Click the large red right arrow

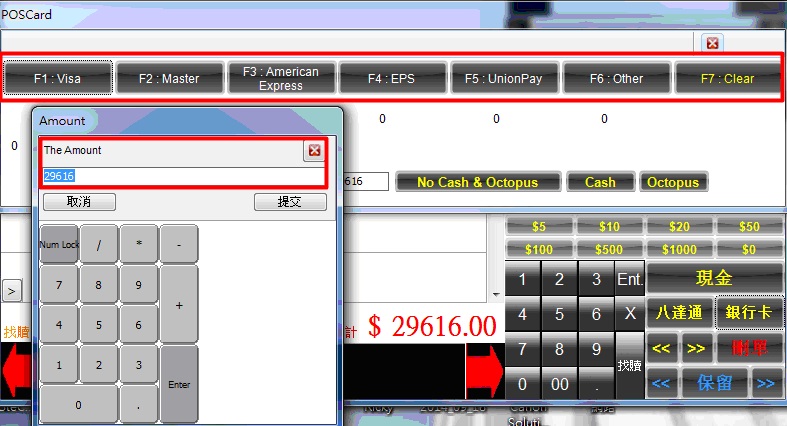point(485,371)
